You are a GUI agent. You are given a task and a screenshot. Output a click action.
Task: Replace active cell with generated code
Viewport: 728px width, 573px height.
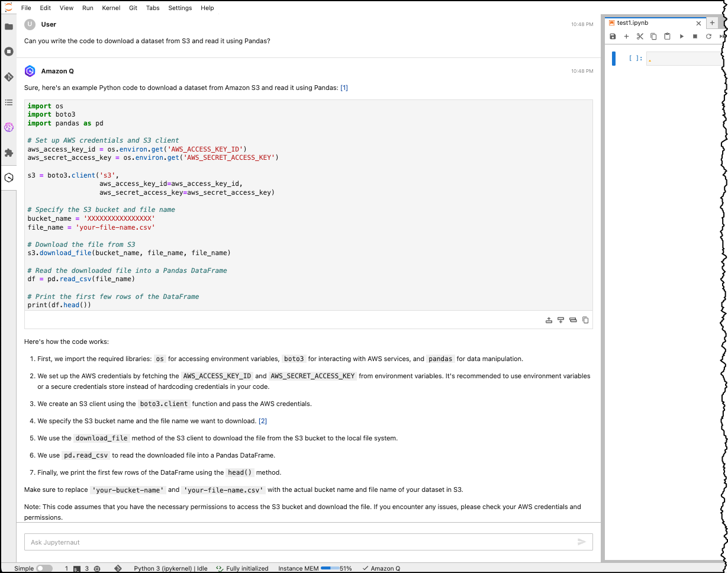click(573, 320)
